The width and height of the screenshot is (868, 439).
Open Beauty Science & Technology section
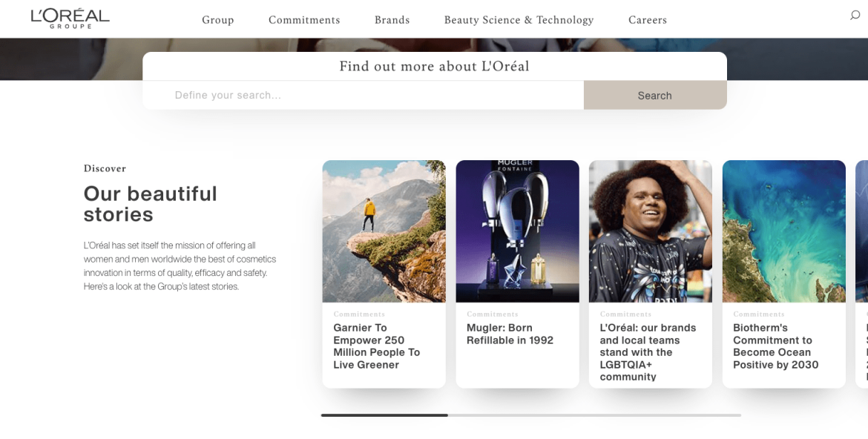click(x=518, y=19)
